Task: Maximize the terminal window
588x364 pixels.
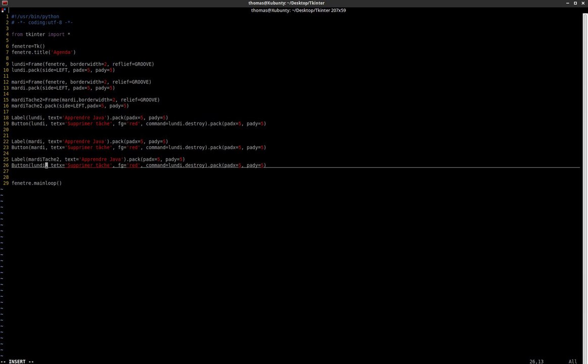Action: [x=575, y=3]
